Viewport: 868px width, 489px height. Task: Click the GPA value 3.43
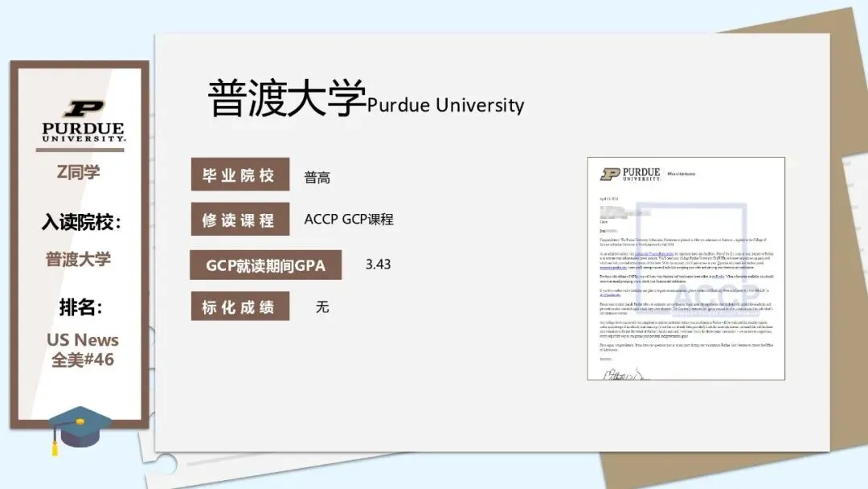[378, 264]
